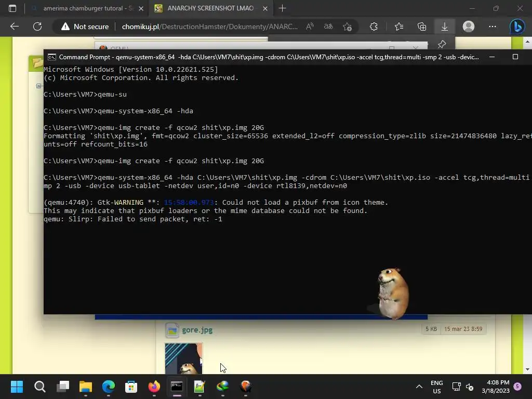
Task: Switch the ENG US input language
Action: 436,387
